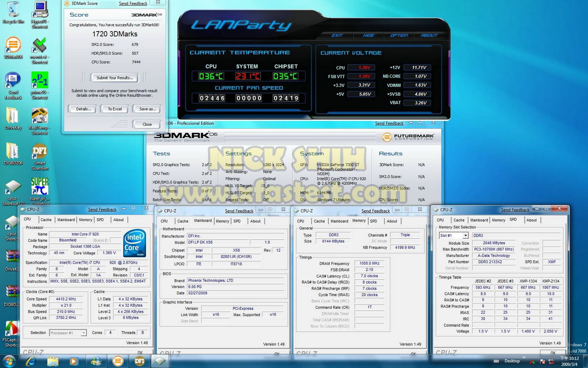Click OPTION in the LANParty menu
This screenshot has width=588, height=368.
coord(399,36)
